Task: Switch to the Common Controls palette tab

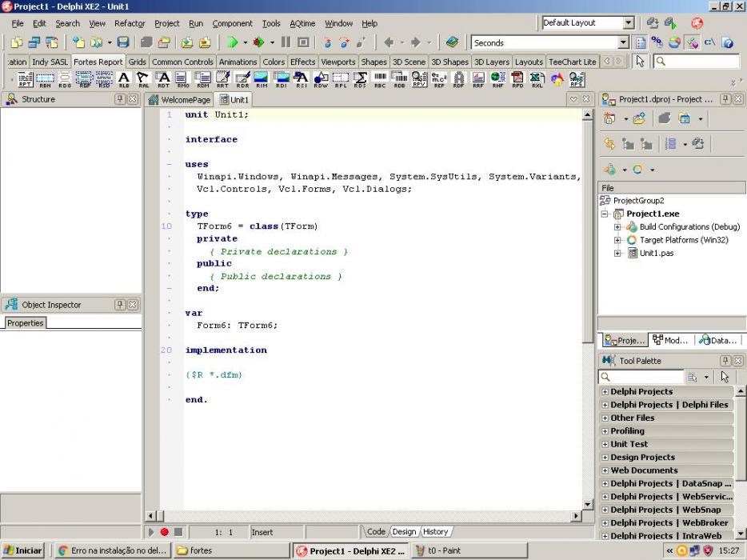Action: pyautogui.click(x=182, y=62)
